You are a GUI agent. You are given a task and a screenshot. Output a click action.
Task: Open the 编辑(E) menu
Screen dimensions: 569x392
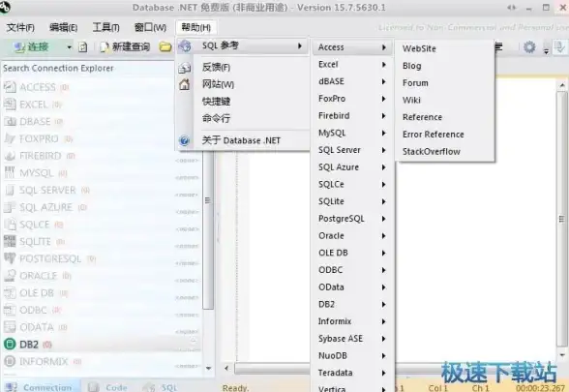64,27
